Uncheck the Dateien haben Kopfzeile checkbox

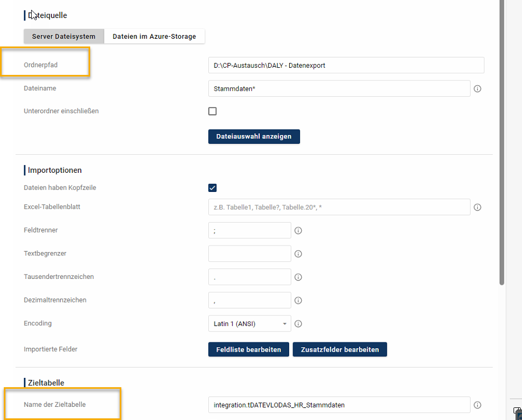point(213,188)
